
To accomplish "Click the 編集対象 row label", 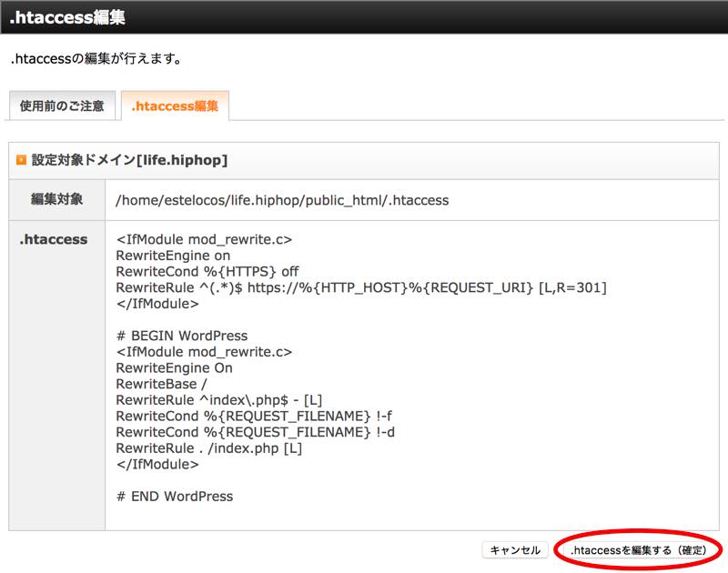I will point(56,199).
